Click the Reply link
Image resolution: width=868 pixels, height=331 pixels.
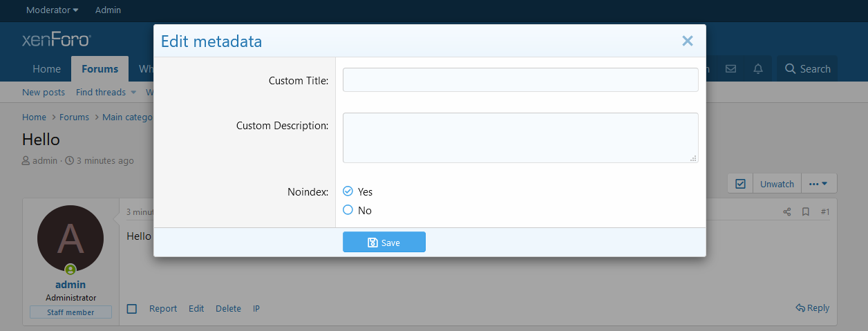click(812, 308)
